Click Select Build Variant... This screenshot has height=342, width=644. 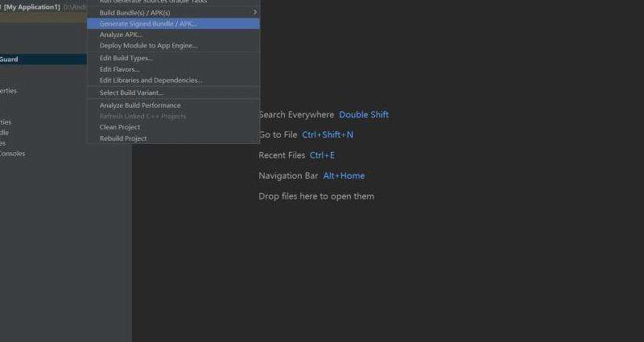click(173, 93)
